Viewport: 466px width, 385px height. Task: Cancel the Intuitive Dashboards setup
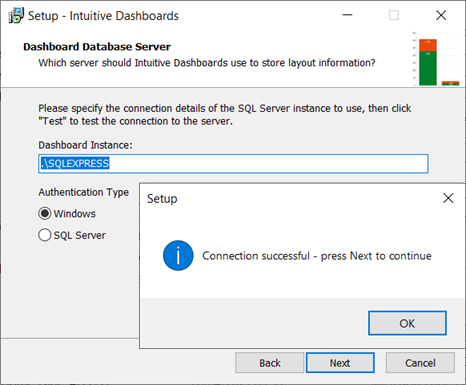420,363
